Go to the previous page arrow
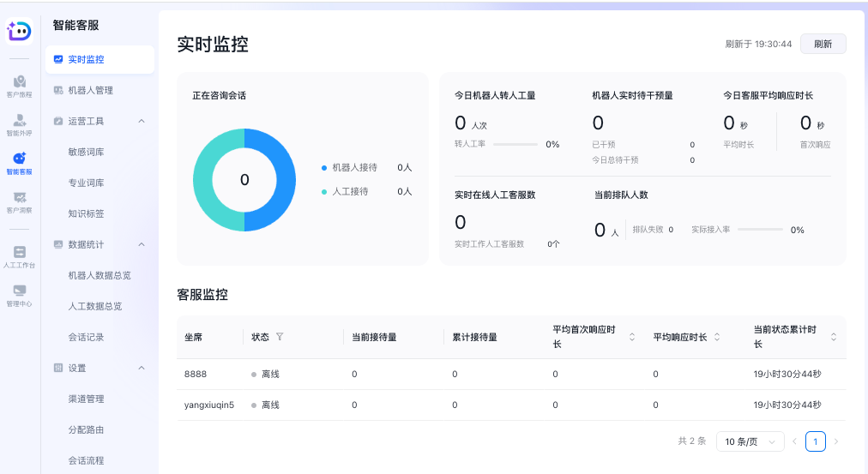Image resolution: width=868 pixels, height=474 pixels. 794,441
